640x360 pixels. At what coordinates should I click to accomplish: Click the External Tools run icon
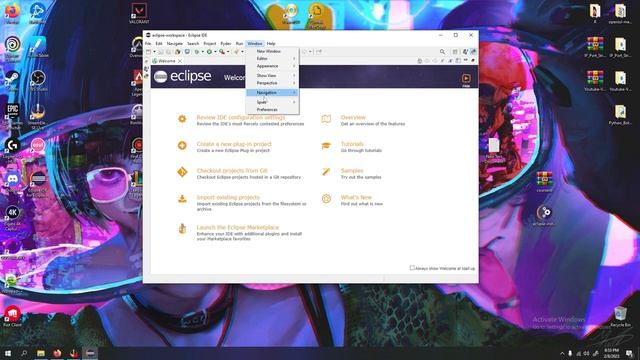tap(222, 52)
